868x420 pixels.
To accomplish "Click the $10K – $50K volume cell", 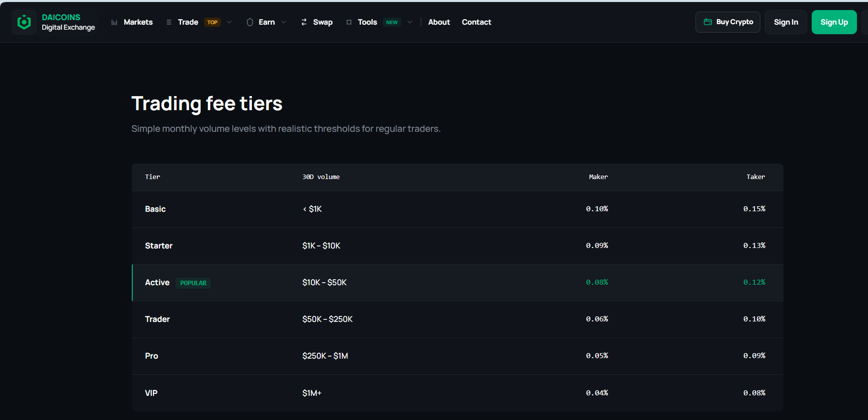I will pyautogui.click(x=324, y=283).
